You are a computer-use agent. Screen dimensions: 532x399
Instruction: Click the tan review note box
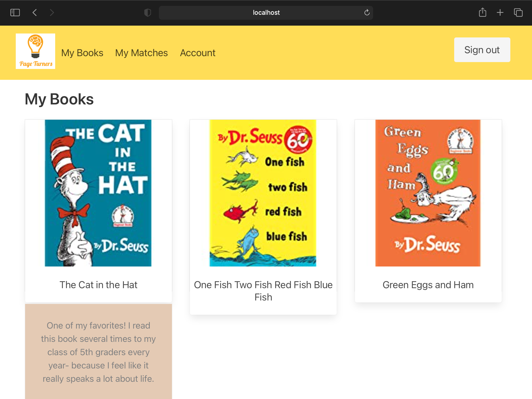point(98,352)
